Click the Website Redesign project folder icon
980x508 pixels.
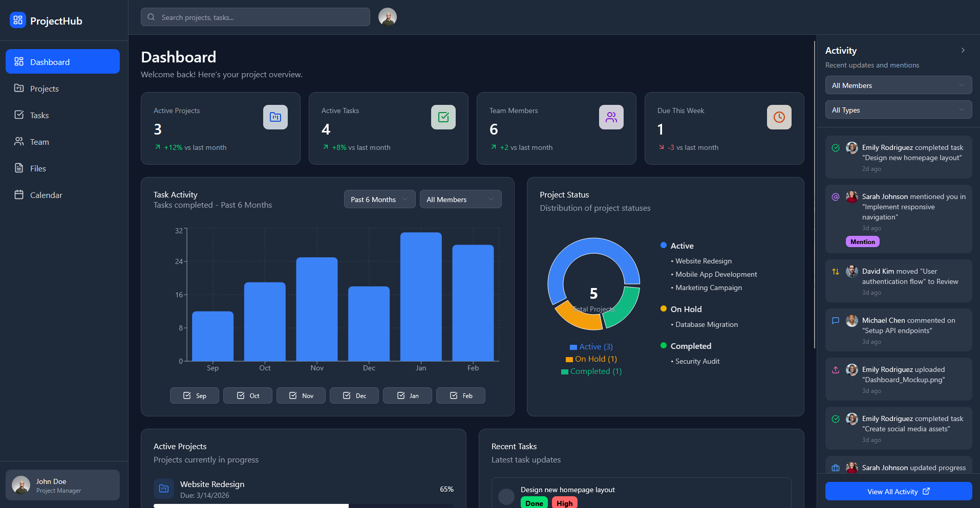point(164,489)
